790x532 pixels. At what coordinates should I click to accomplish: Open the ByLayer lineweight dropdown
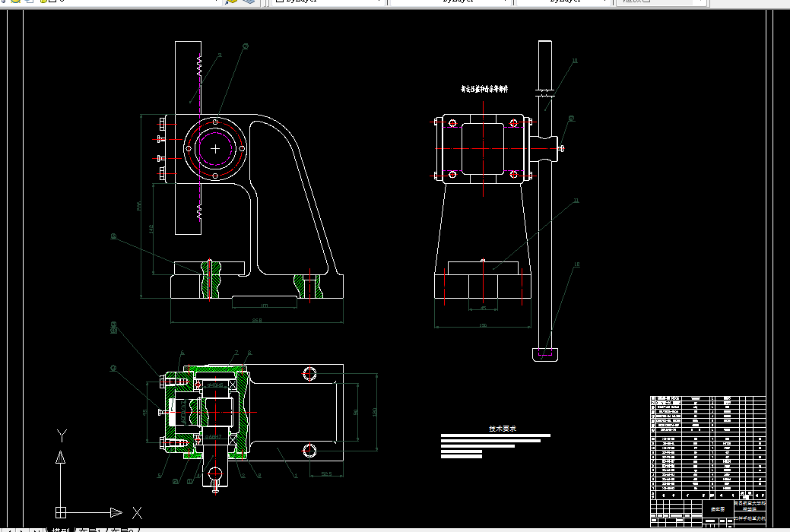point(563,2)
